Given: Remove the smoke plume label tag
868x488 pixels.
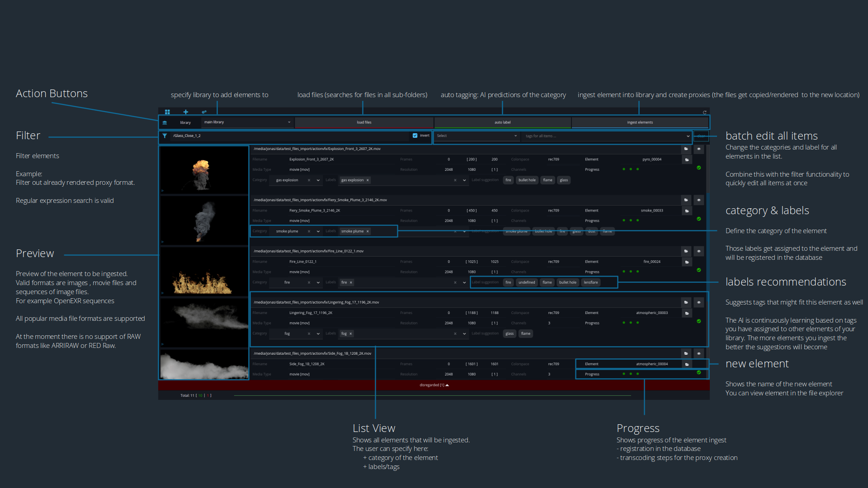Looking at the screenshot, I should point(368,231).
